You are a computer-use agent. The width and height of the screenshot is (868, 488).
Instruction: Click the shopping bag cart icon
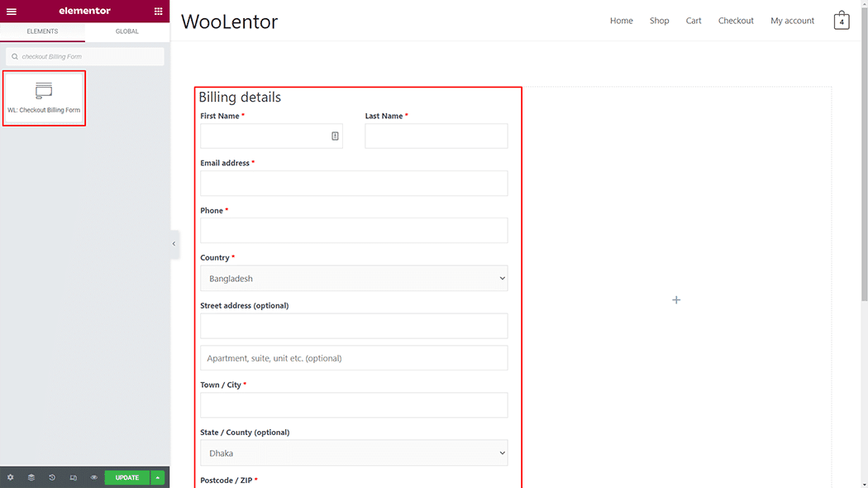tap(842, 20)
